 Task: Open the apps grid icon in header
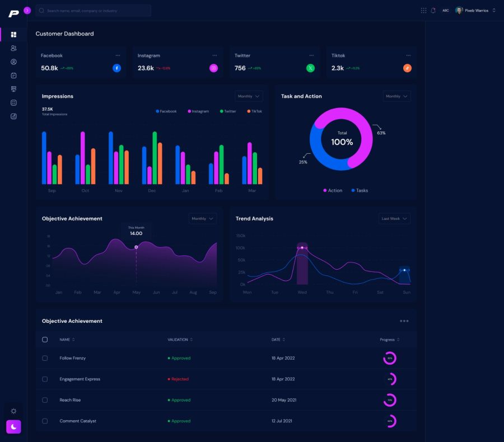point(423,11)
